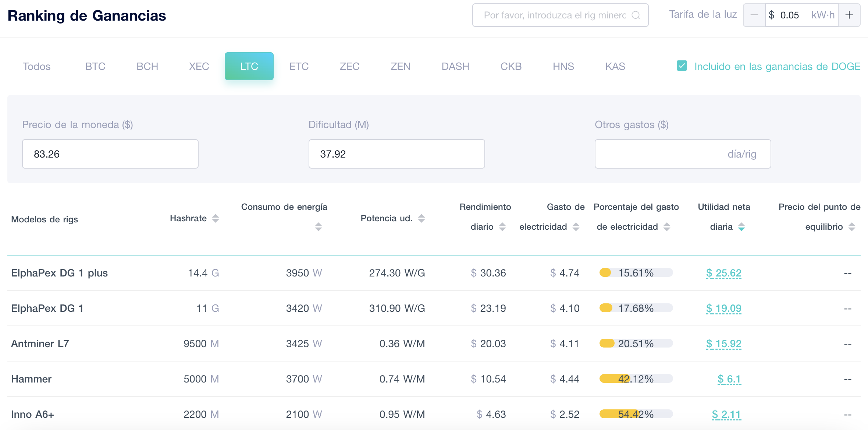This screenshot has width=868, height=430.
Task: Switch to the ETC tab
Action: (299, 66)
